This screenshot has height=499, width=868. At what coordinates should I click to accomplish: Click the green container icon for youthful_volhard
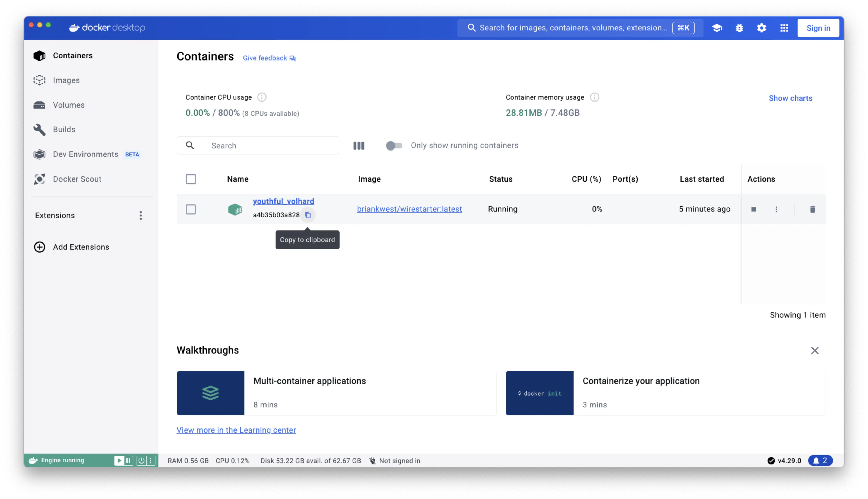(235, 209)
